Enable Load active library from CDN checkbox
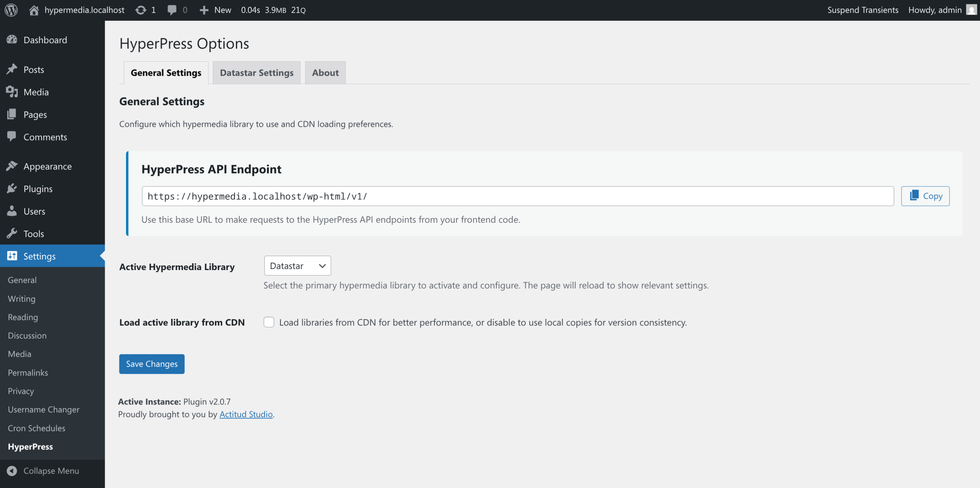Screen dimensions: 980x488 pyautogui.click(x=269, y=322)
